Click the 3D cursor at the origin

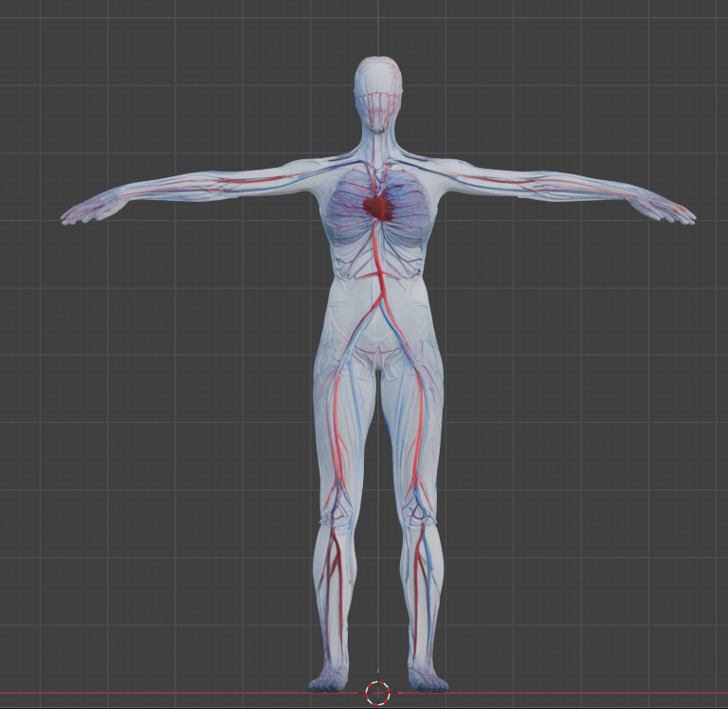click(378, 693)
